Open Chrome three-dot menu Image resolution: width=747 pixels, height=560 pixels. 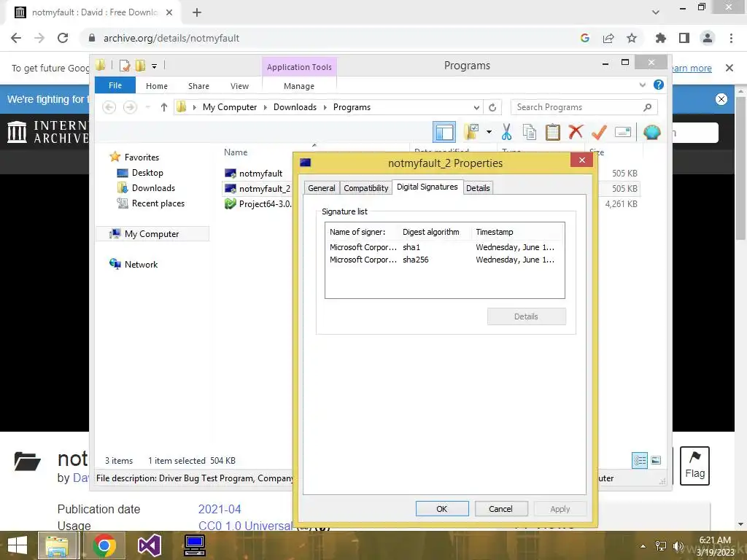[x=731, y=38]
